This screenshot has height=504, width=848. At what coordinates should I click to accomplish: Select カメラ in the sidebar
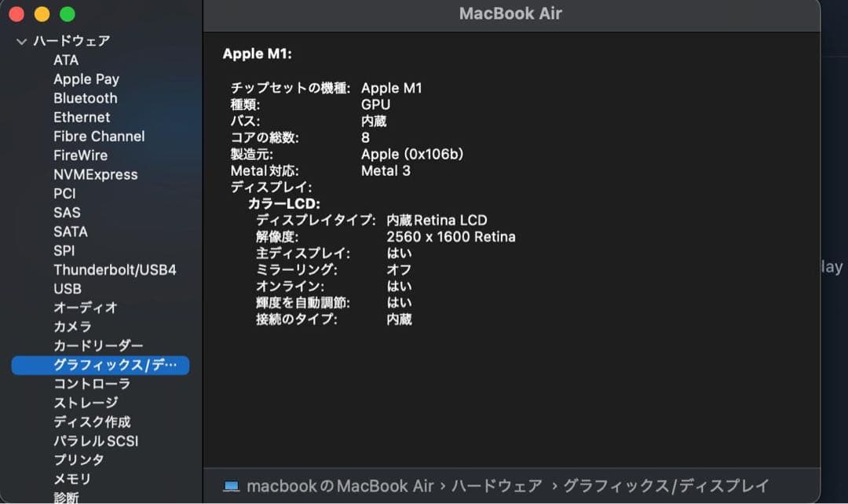(71, 327)
